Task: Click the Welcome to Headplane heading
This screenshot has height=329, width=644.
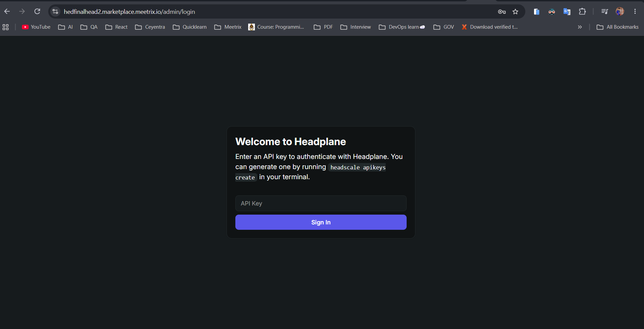Action: point(291,142)
